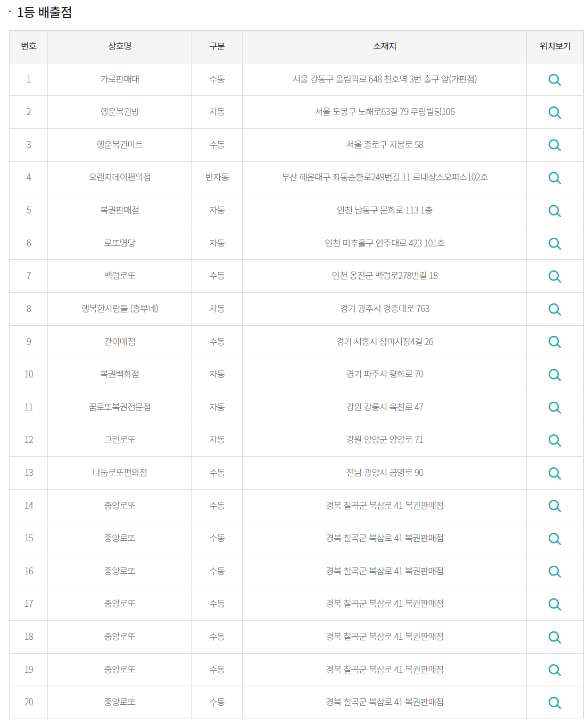The height and width of the screenshot is (725, 588).
Task: Open location viewer for 복권판매점
Action: point(555,210)
